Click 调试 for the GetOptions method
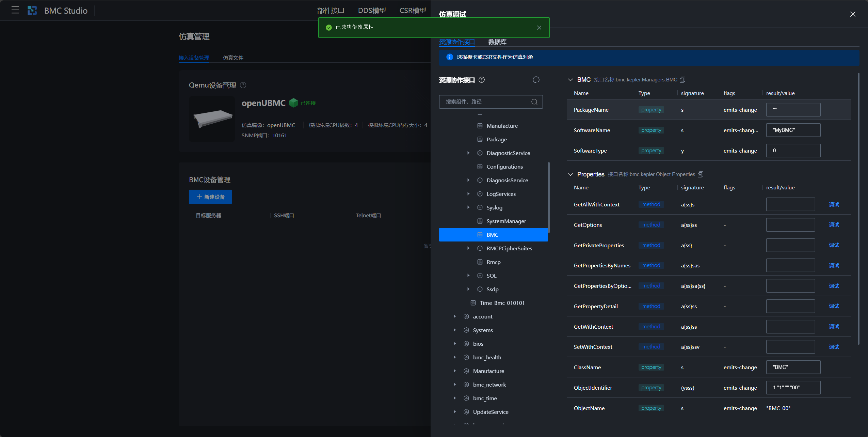This screenshot has height=437, width=868. click(834, 225)
